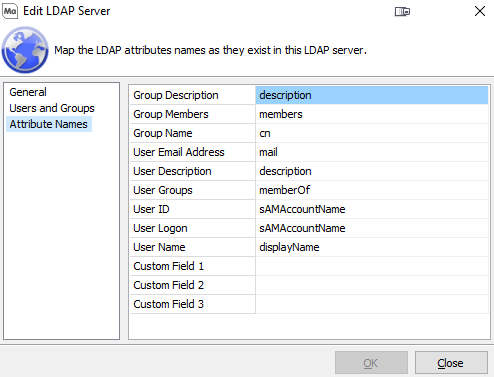Image resolution: width=494 pixels, height=377 pixels.
Task: Click the OK button
Action: point(371,363)
